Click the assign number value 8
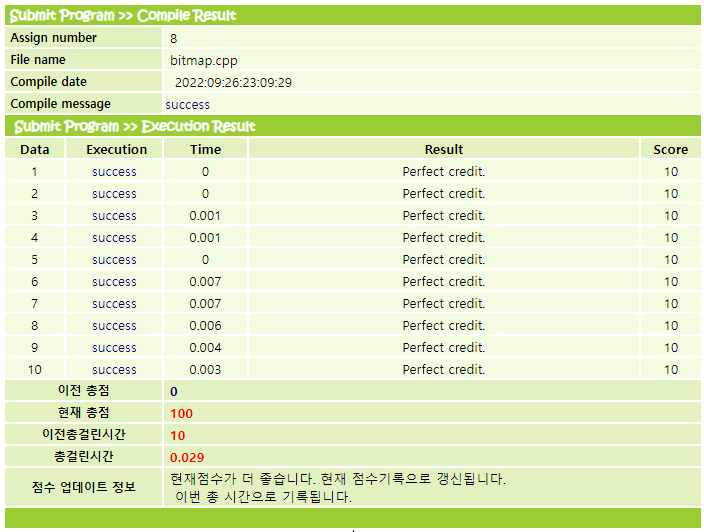 [x=174, y=39]
